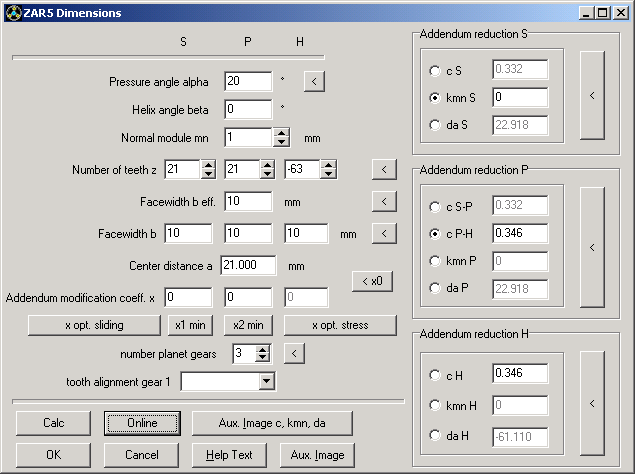Click the '<' button next to number planet gears

pyautogui.click(x=294, y=353)
